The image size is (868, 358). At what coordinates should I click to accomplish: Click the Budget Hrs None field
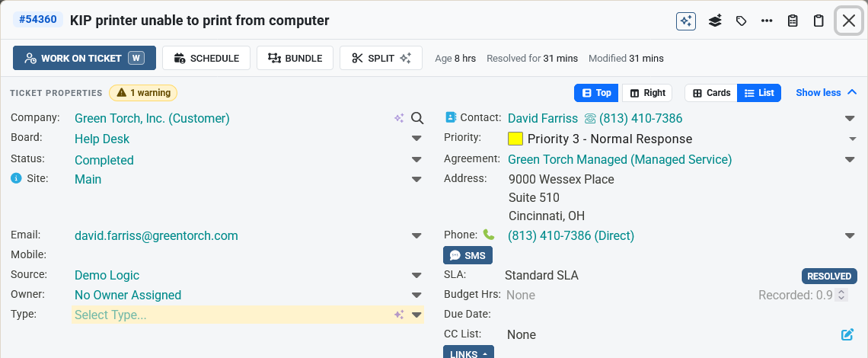(521, 295)
